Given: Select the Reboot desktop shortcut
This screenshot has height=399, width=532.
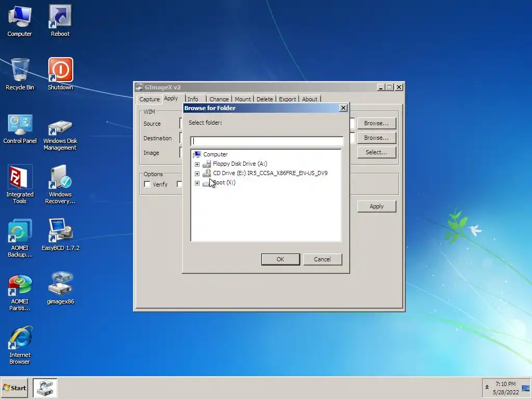Looking at the screenshot, I should [60, 21].
